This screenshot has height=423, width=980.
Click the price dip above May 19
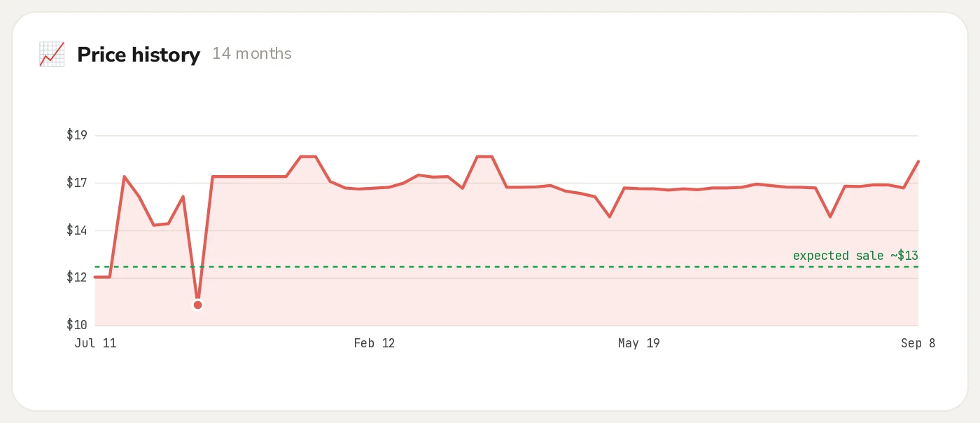click(610, 216)
